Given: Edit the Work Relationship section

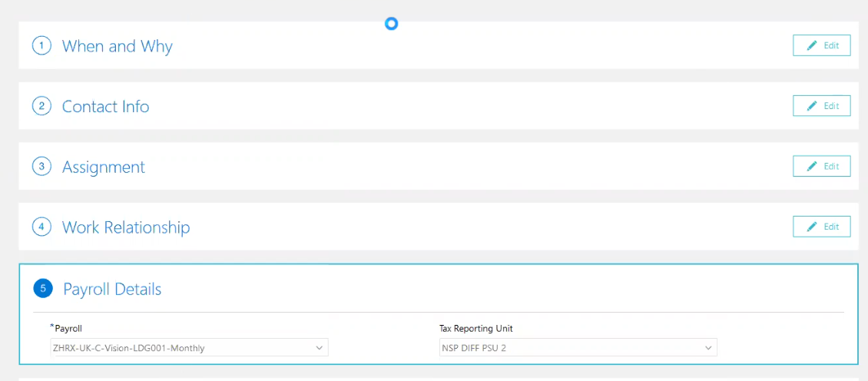Looking at the screenshot, I should coord(821,227).
